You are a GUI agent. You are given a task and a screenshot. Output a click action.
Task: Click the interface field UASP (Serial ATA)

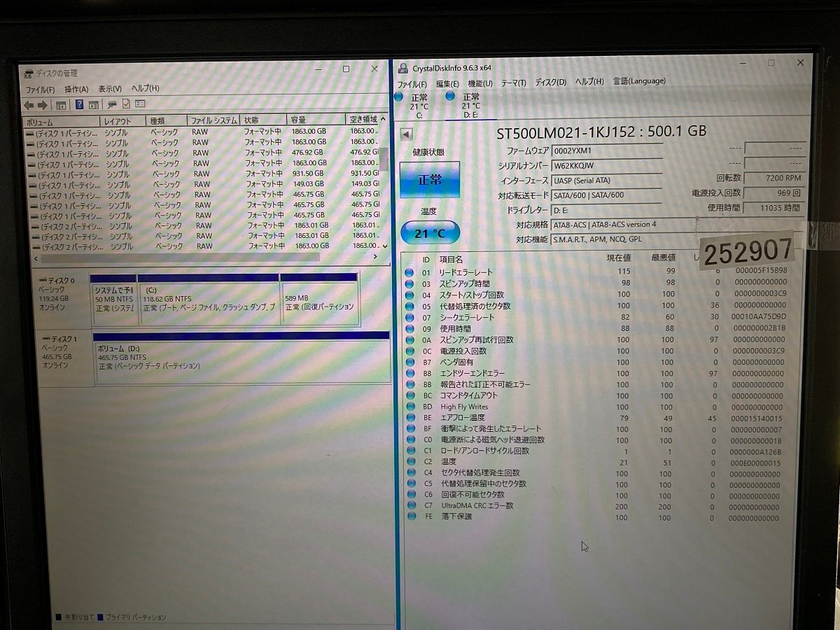(x=607, y=180)
